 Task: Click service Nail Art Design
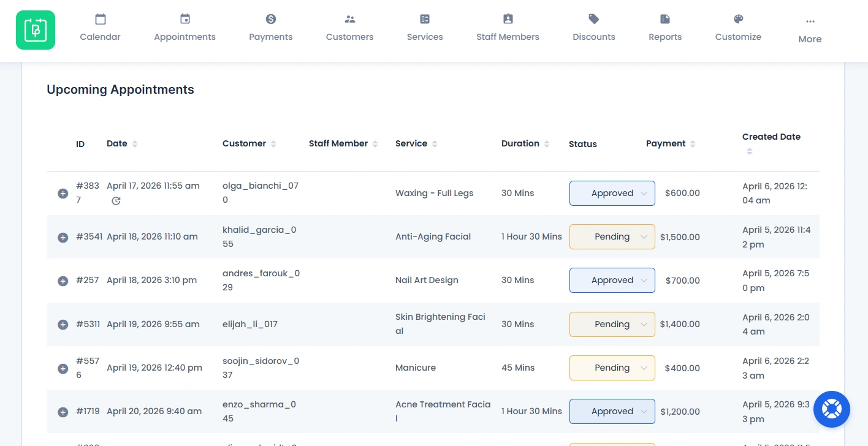click(x=427, y=280)
